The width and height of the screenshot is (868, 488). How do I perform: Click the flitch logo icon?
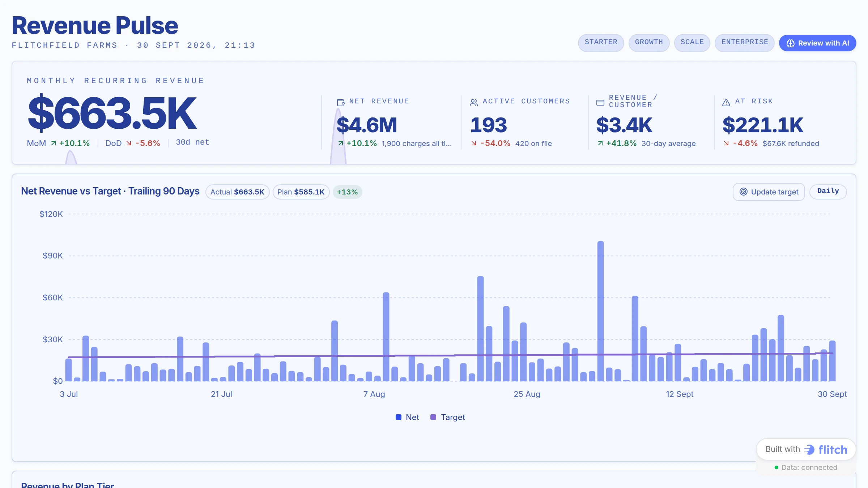click(x=809, y=449)
